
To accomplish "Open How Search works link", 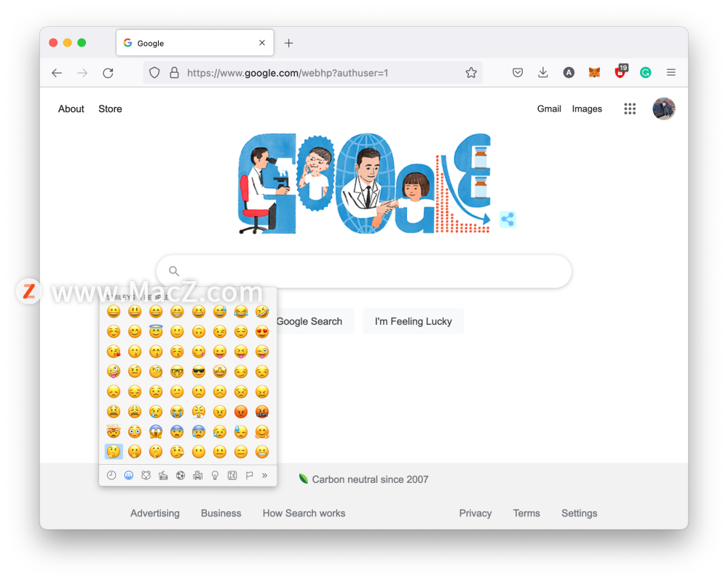I will pos(304,514).
